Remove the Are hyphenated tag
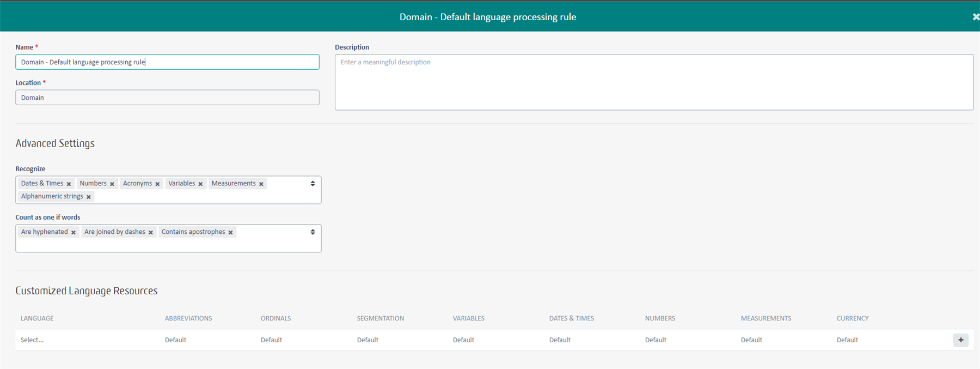Screen dimensions: 980x369 [73, 233]
